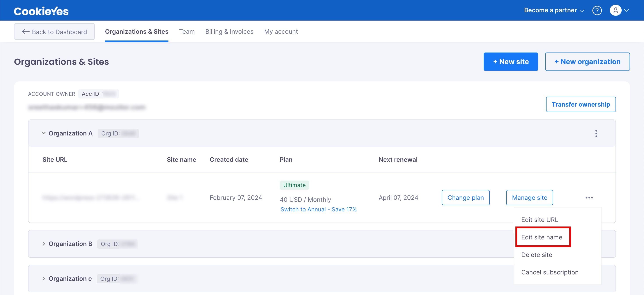Viewport: 644px width, 295px height.
Task: Click the Site URL column header
Action: click(x=55, y=160)
